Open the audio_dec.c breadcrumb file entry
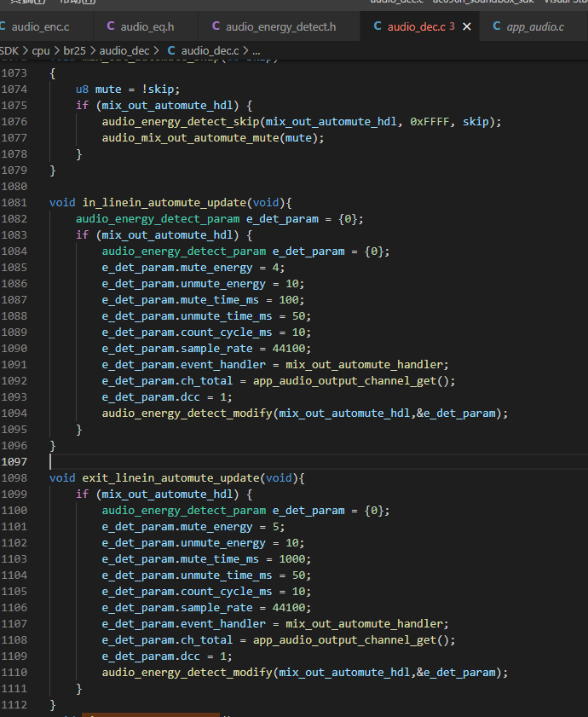 (x=210, y=51)
